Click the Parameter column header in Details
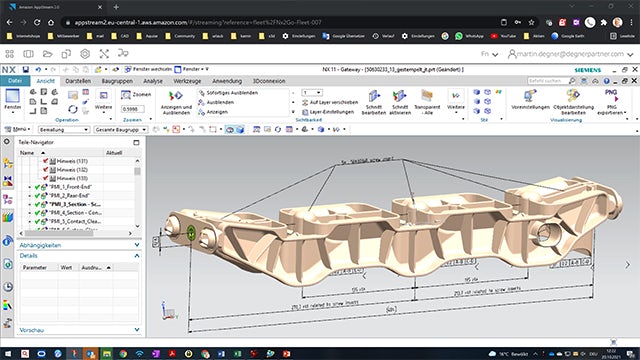The height and width of the screenshot is (360, 640). (34, 267)
